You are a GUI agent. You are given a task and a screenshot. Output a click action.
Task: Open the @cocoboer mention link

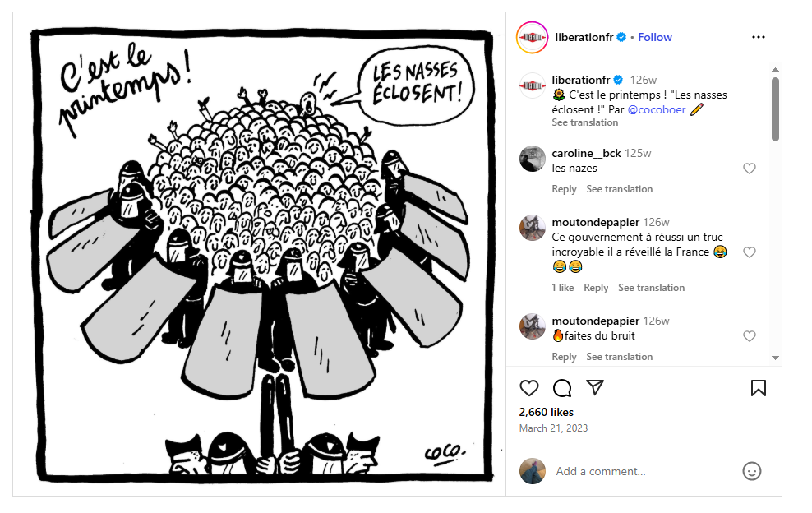(x=657, y=110)
